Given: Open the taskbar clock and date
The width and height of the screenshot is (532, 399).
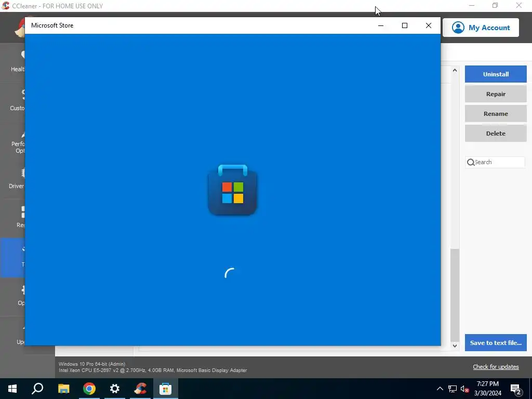Looking at the screenshot, I should [x=487, y=389].
